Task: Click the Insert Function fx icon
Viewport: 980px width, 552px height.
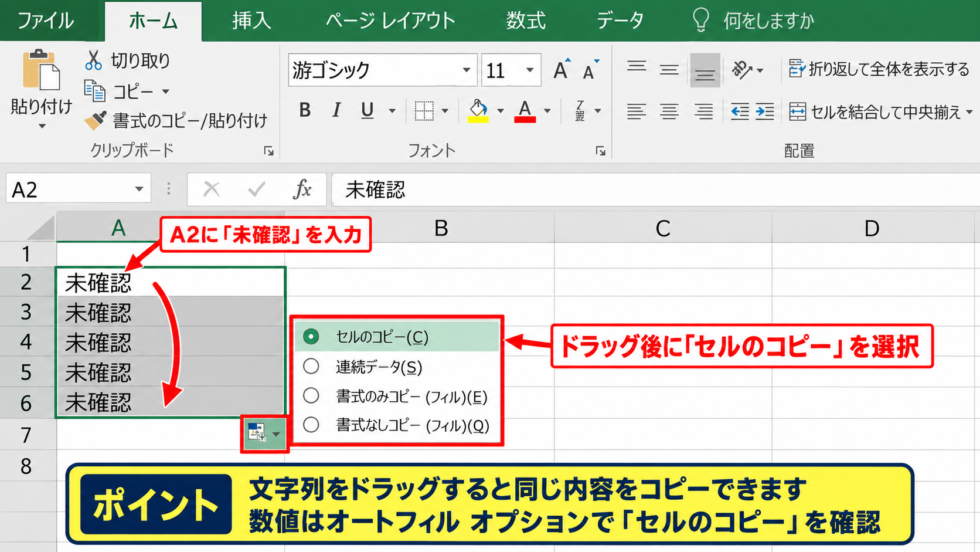Action: coord(302,189)
